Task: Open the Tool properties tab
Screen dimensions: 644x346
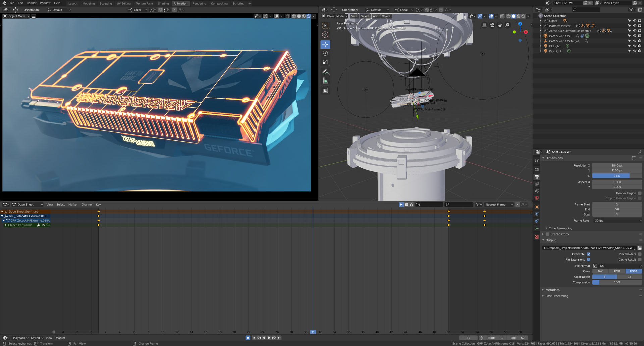Action: [537, 161]
